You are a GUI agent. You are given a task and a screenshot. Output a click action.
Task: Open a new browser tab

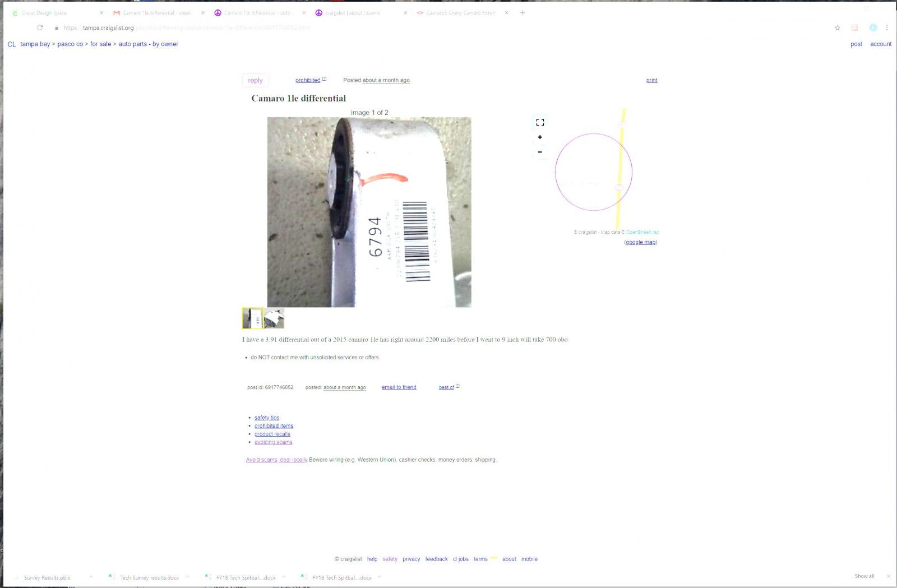523,13
